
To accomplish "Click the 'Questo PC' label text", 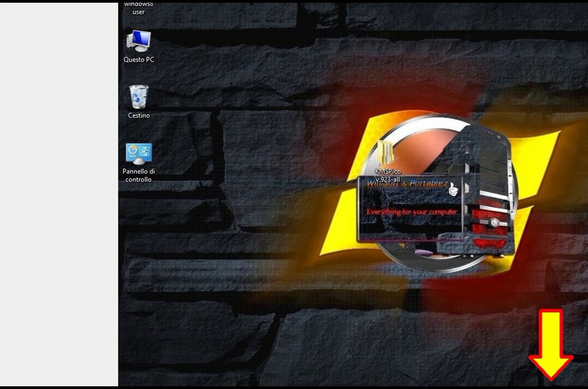I will click(139, 59).
